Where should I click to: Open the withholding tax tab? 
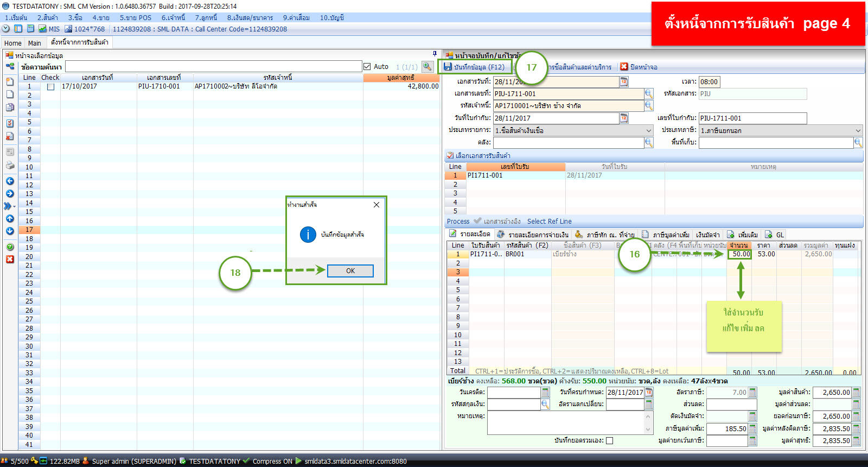tap(605, 235)
